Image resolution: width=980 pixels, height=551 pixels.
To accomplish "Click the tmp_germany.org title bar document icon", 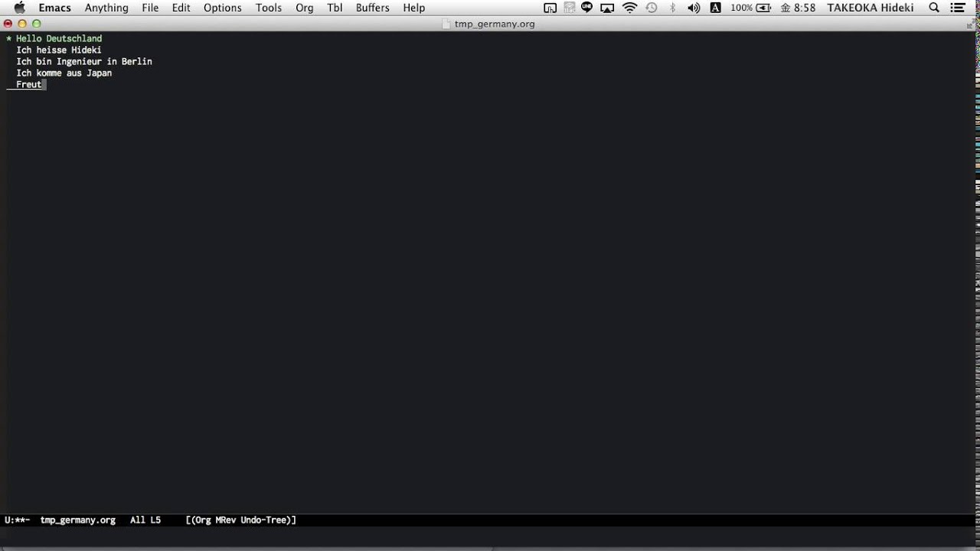I will (447, 24).
